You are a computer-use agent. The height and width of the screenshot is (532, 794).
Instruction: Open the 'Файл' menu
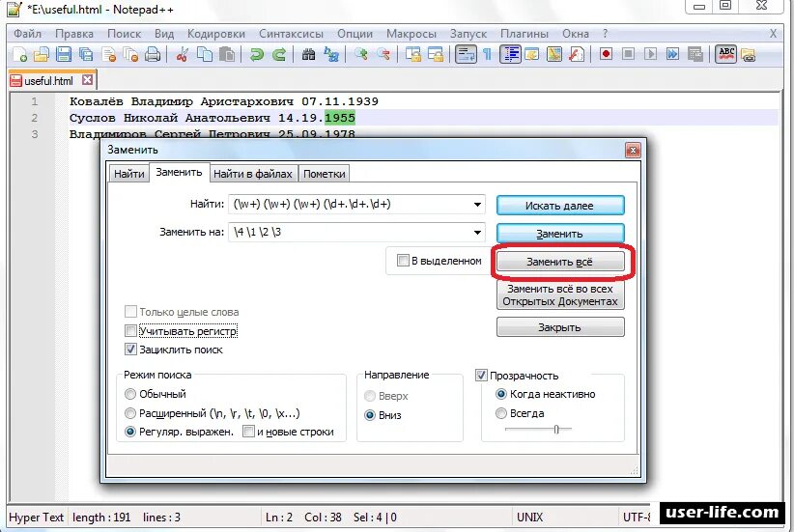coord(27,34)
